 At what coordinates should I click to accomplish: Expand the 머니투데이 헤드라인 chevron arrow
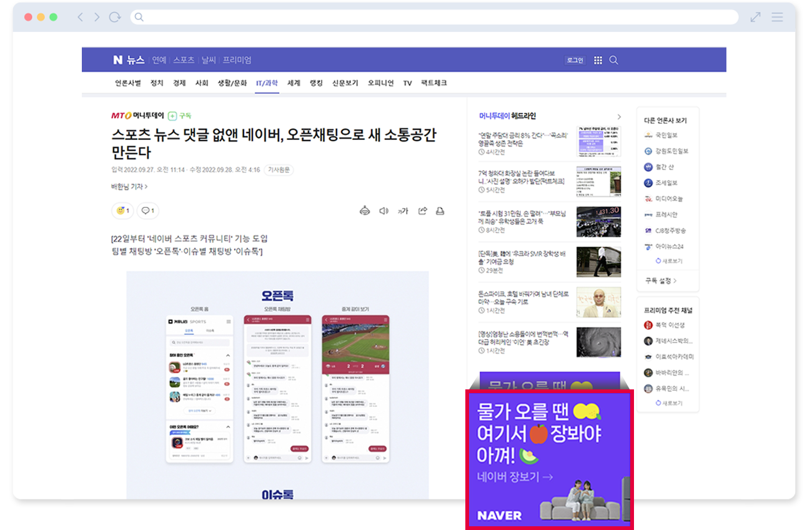[619, 116]
